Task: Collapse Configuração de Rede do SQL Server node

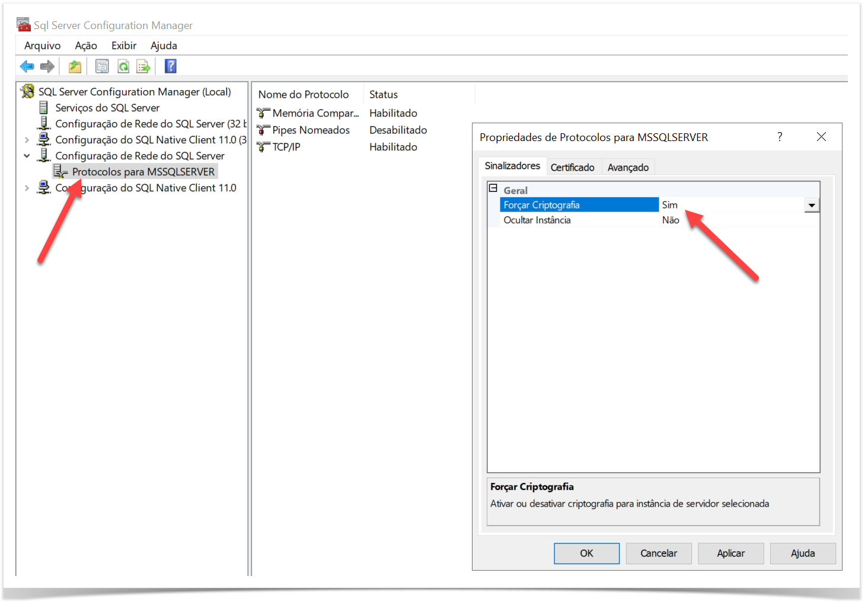Action: click(x=27, y=156)
